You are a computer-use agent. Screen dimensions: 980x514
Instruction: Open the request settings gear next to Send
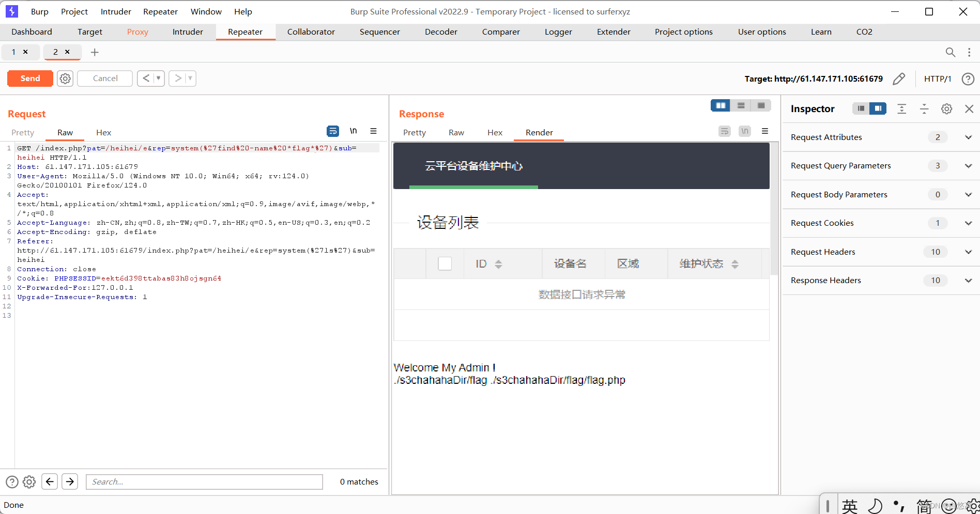coord(65,79)
